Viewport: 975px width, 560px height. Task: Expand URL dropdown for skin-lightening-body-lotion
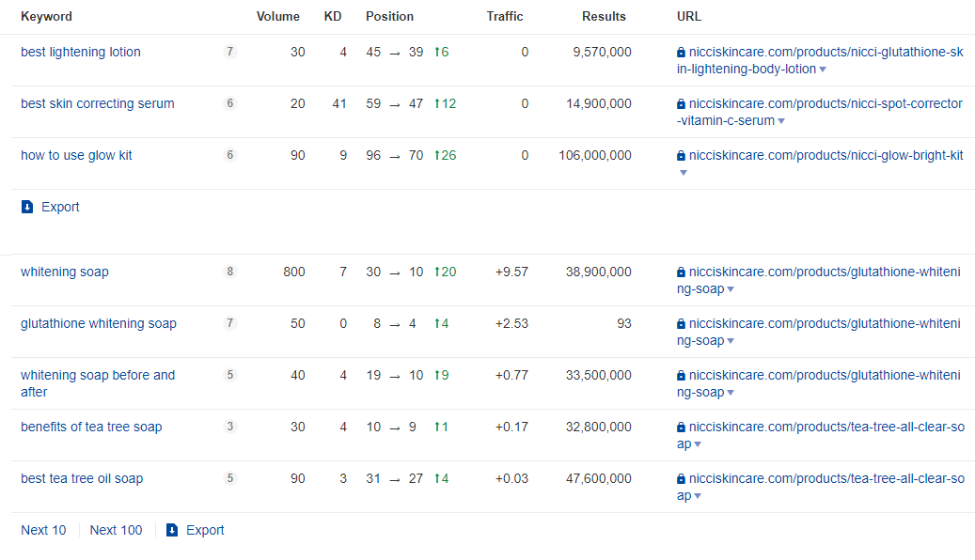click(x=823, y=70)
